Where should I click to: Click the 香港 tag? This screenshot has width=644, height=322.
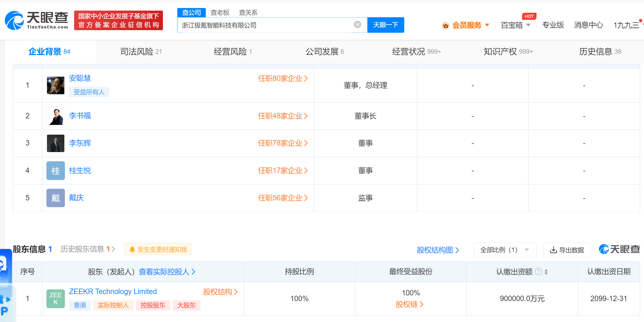[80, 305]
